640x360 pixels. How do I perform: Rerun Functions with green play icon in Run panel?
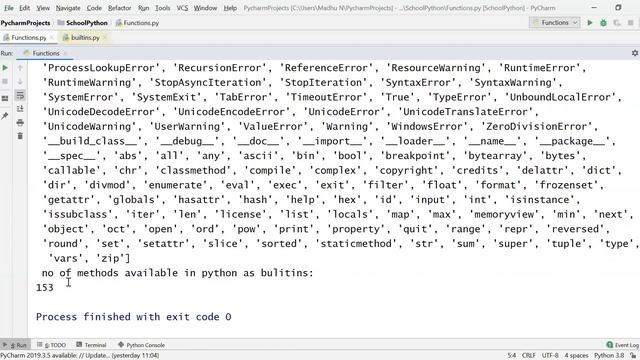click(x=5, y=68)
